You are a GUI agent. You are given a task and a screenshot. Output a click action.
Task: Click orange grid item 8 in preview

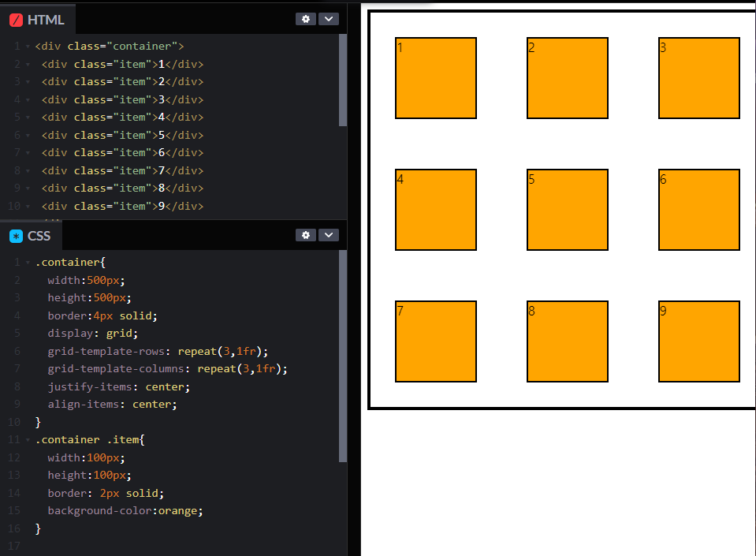tap(568, 341)
